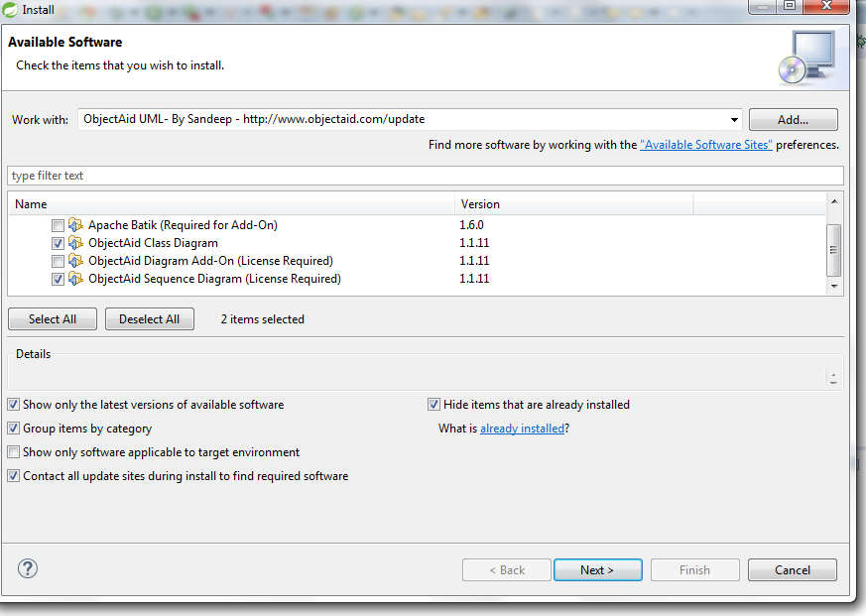Check the Apache Batik checkbox
The image size is (866, 616).
click(x=58, y=225)
